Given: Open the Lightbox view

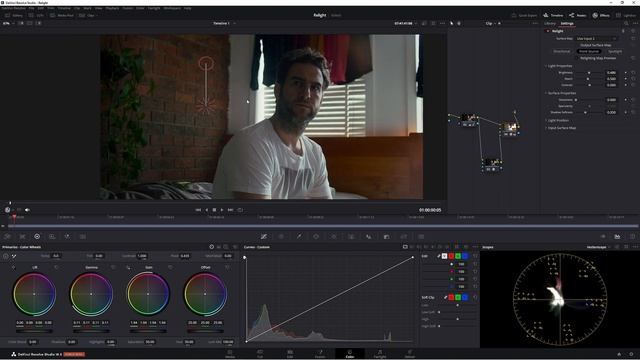Looking at the screenshot, I should point(626,16).
